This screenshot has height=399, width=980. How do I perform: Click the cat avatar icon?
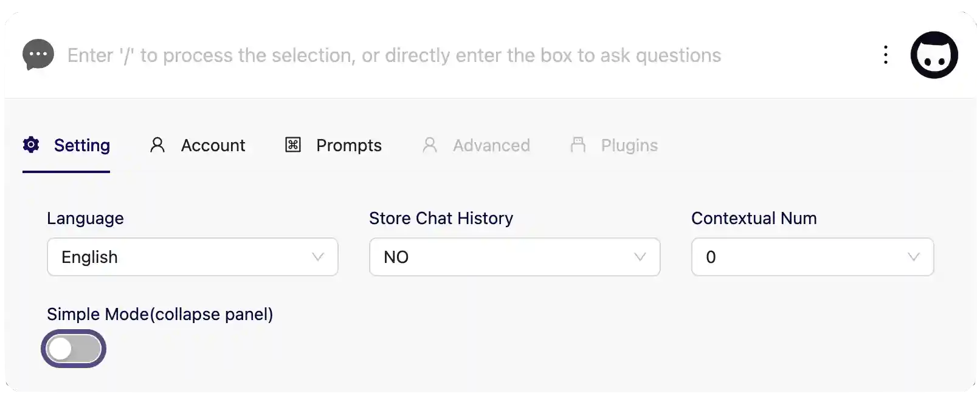click(934, 55)
